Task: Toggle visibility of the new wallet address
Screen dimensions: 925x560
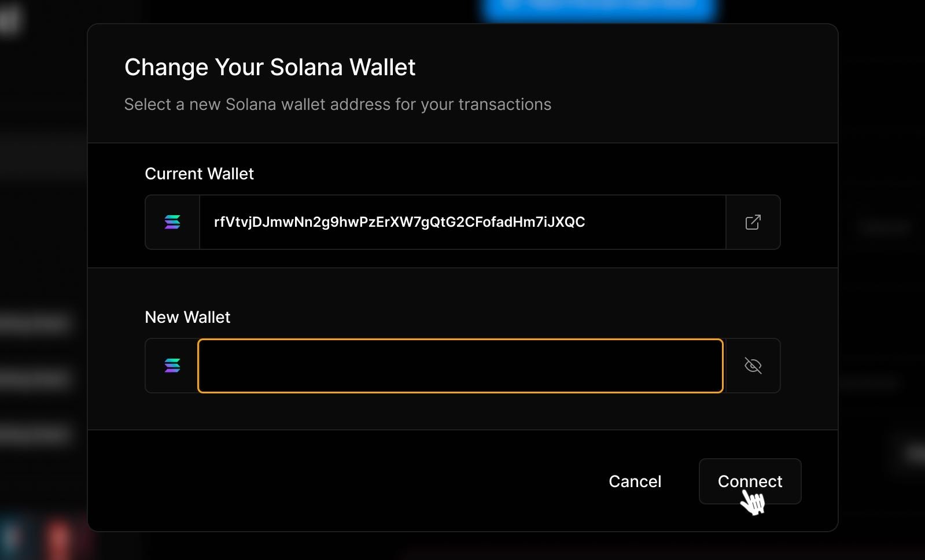Action: pos(753,366)
